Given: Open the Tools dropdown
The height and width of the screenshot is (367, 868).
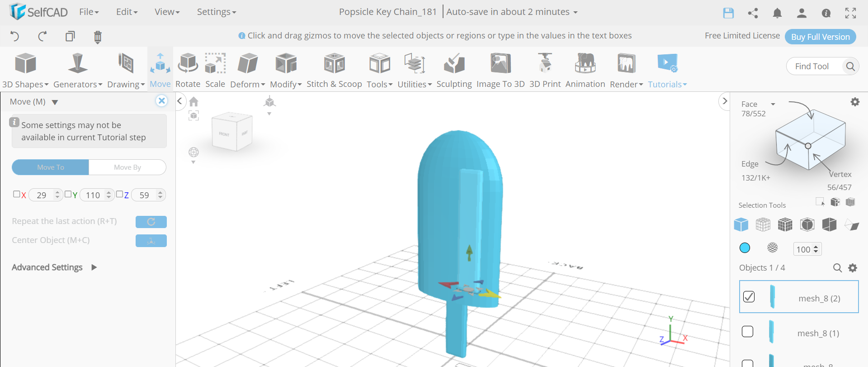Looking at the screenshot, I should pyautogui.click(x=379, y=70).
